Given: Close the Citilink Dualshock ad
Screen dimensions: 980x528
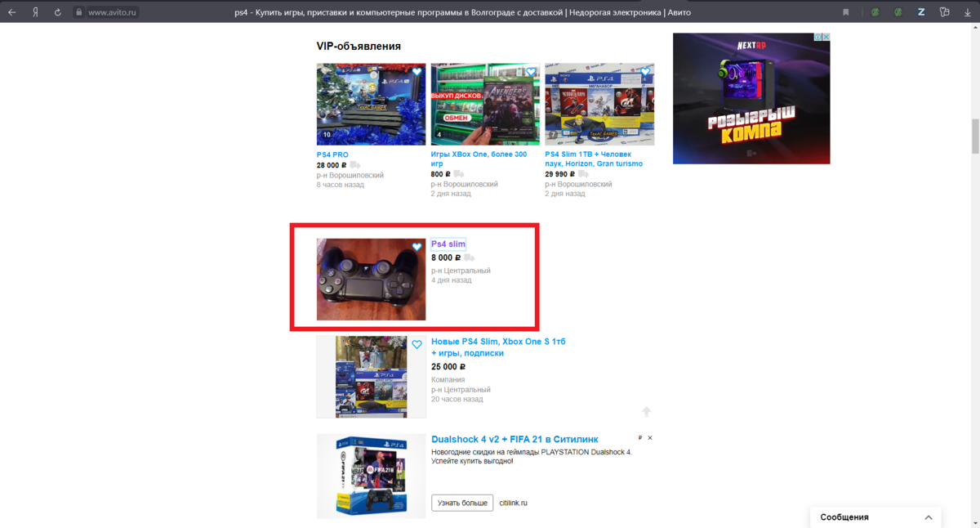Looking at the screenshot, I should tap(650, 438).
